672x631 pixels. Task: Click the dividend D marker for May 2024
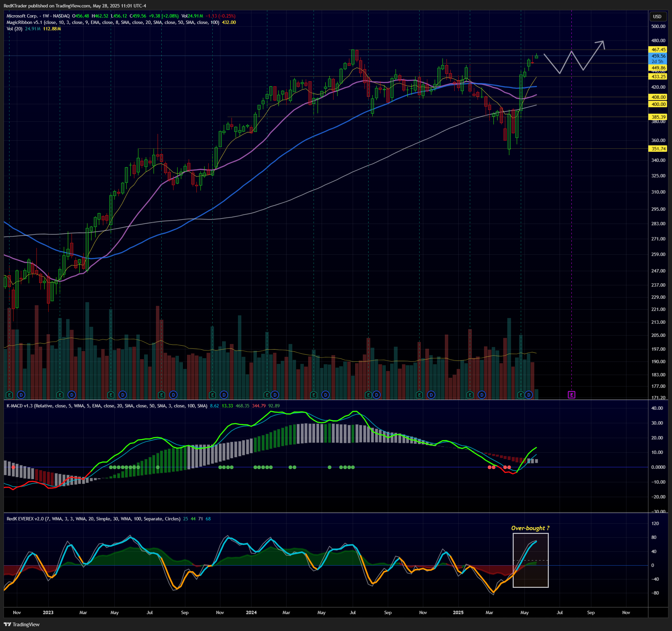click(325, 395)
